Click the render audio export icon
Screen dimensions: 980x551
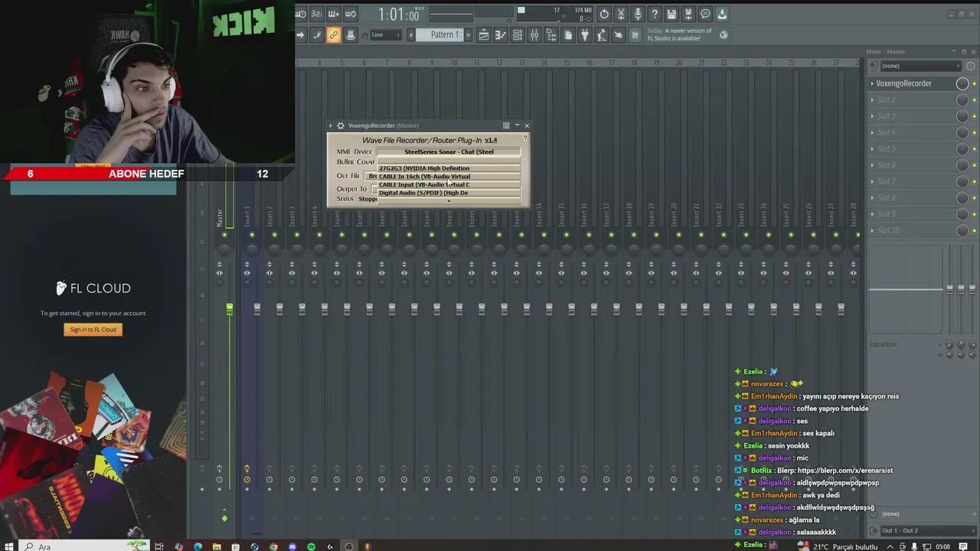pos(688,14)
